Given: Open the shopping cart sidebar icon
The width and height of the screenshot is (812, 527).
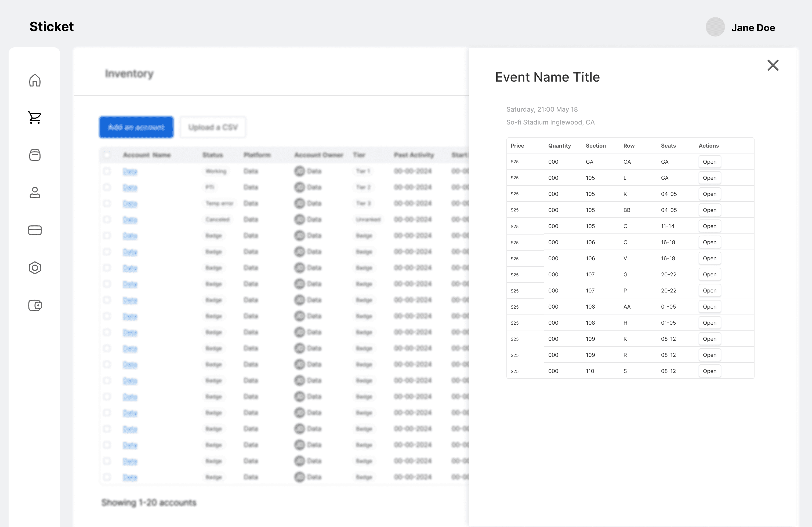Looking at the screenshot, I should click(x=35, y=118).
